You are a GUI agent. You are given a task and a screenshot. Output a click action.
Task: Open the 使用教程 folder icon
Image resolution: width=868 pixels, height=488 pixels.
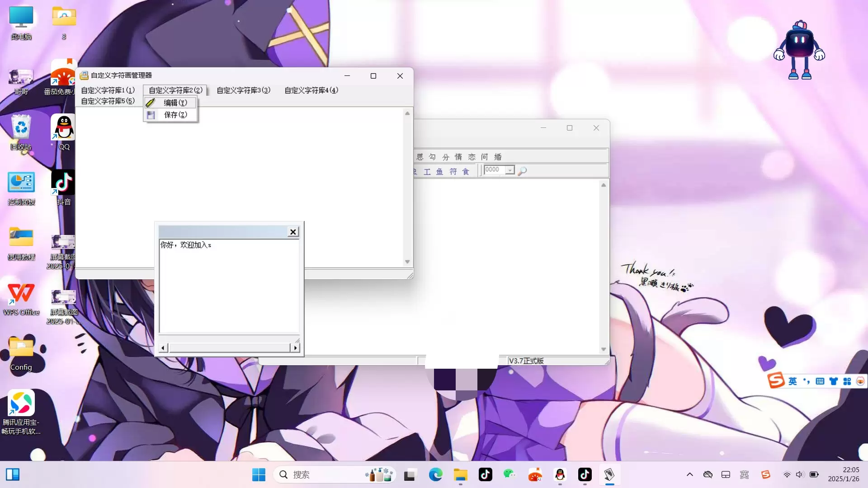(x=21, y=243)
